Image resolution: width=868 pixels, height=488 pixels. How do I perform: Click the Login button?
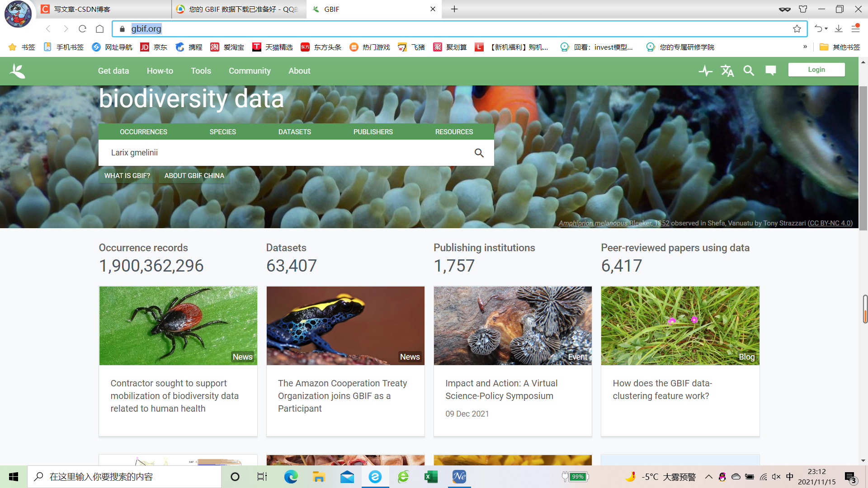(816, 70)
